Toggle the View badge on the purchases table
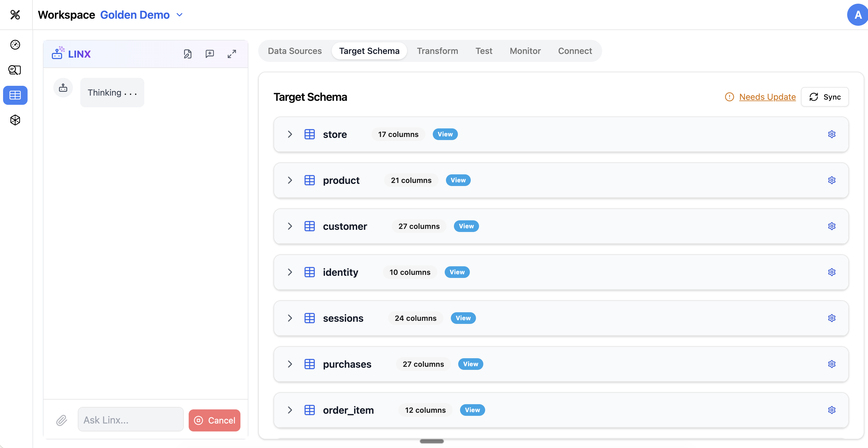Viewport: 868px width, 448px height. (470, 364)
